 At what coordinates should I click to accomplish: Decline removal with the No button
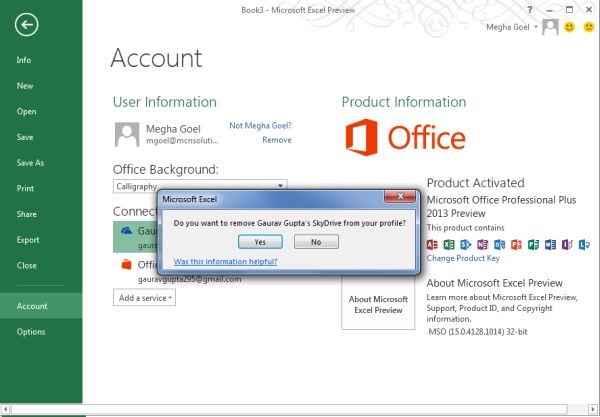[x=316, y=242]
